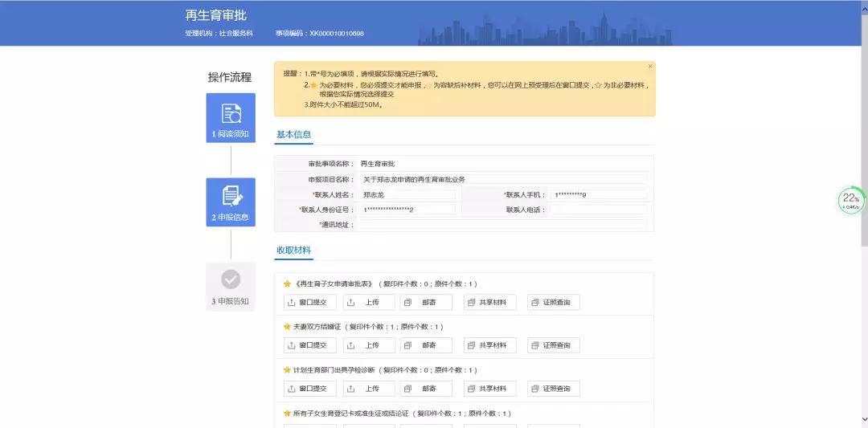Click the 申报项目名称 input field
868x428 pixels.
click(502, 179)
